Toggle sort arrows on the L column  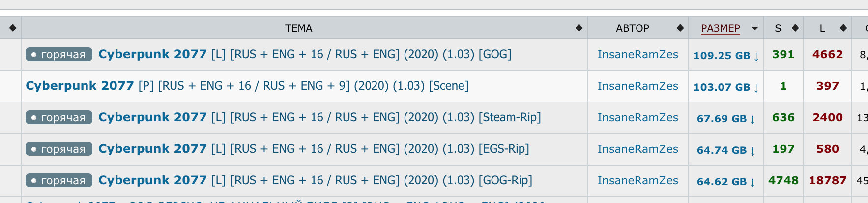843,28
